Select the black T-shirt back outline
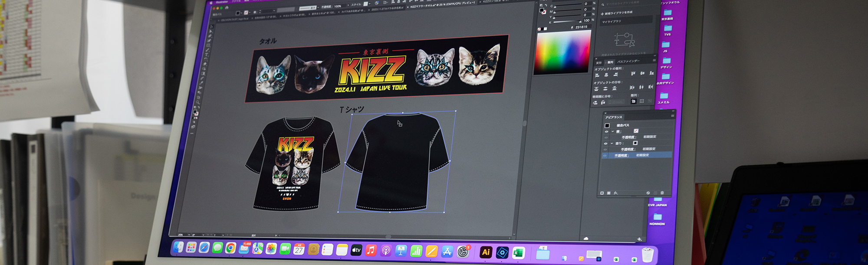The width and height of the screenshot is (868, 265). tap(397, 163)
